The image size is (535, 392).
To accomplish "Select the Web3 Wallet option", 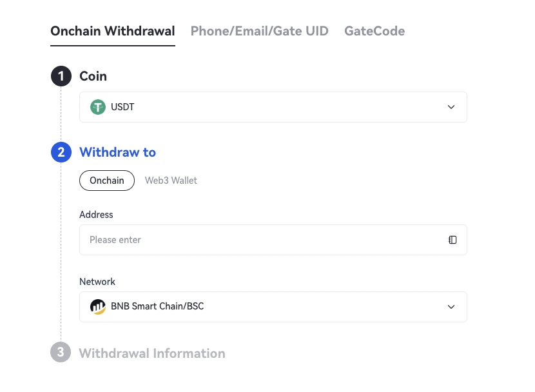I will pos(171,181).
